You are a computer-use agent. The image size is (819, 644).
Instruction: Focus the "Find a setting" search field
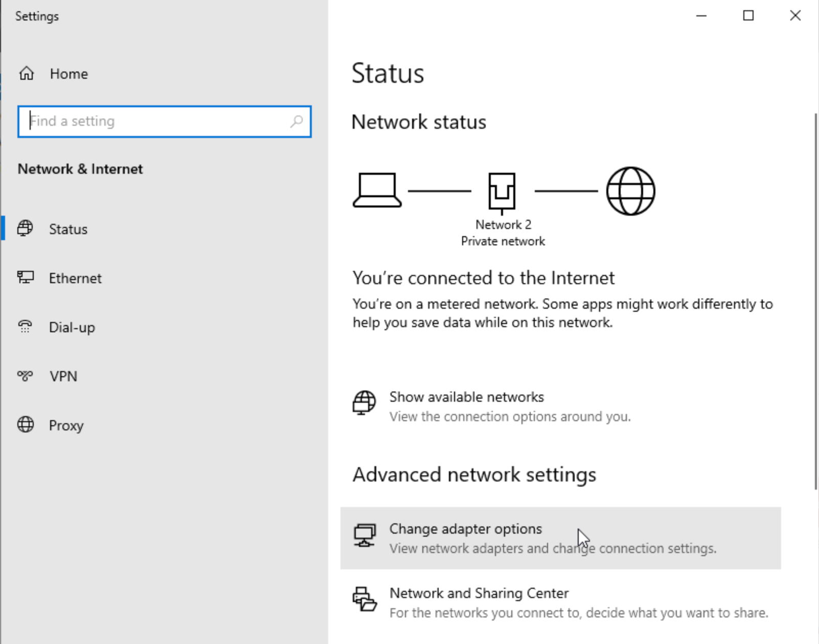158,121
